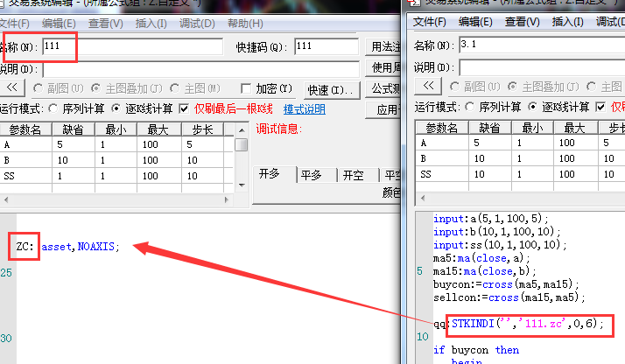Enable the 加密 checkbox
625x364 pixels.
246,88
